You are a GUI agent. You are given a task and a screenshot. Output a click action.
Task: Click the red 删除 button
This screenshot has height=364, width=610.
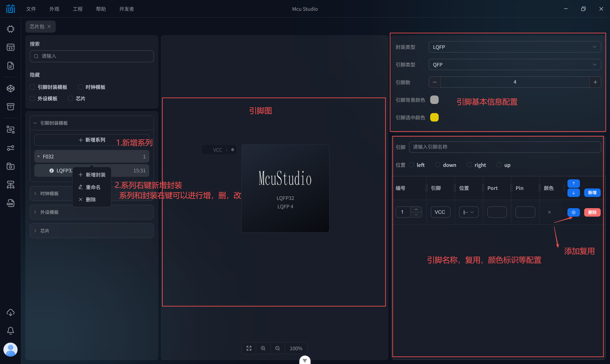(592, 212)
